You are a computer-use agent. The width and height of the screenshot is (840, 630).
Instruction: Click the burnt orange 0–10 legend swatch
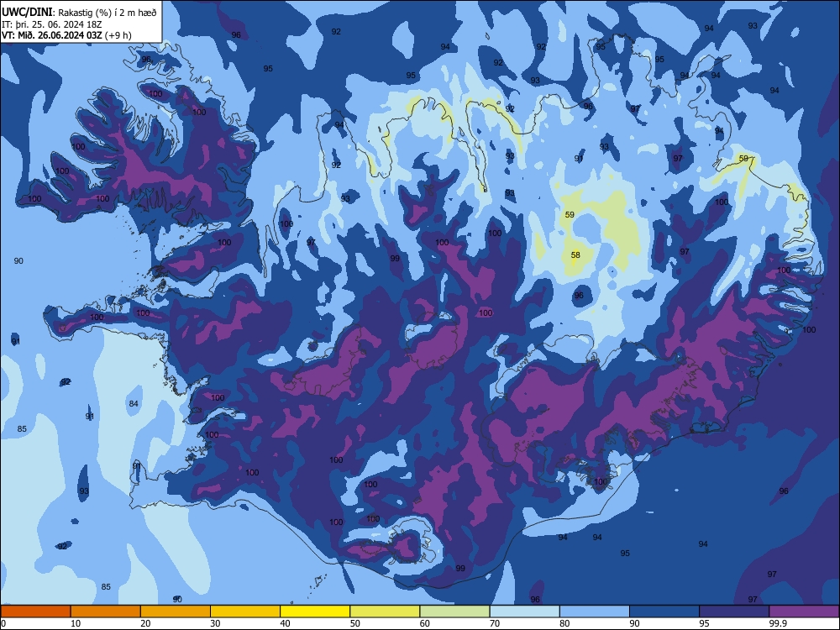[x=35, y=612]
